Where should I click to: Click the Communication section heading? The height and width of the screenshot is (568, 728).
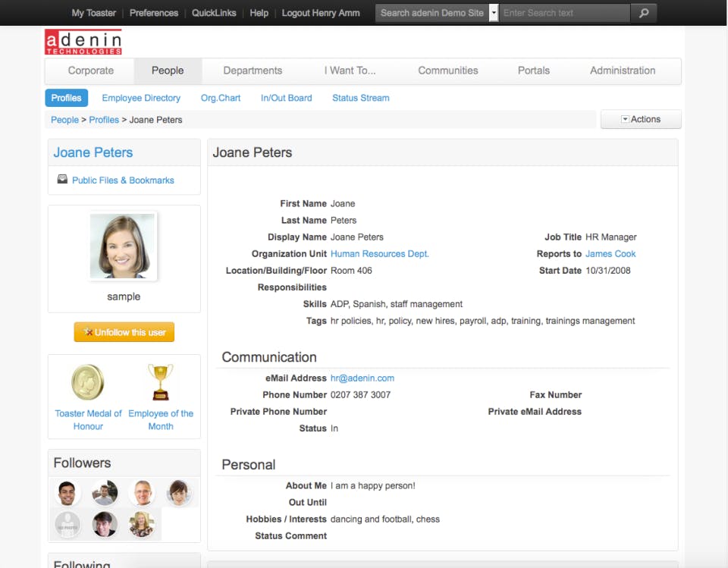point(268,357)
